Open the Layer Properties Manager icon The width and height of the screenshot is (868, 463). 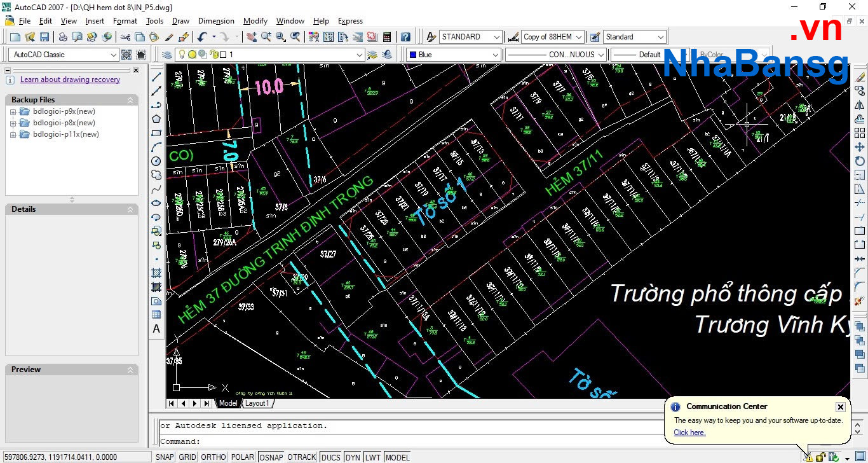point(167,55)
